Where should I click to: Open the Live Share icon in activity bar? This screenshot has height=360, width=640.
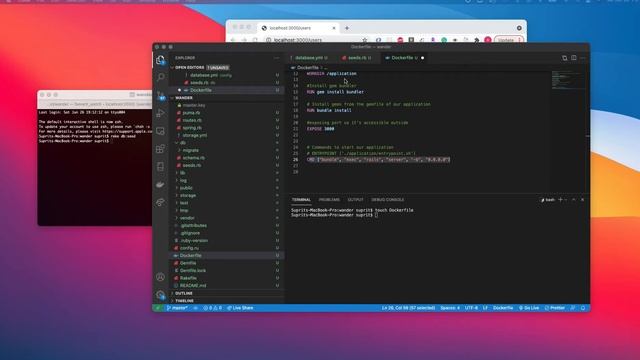point(161,202)
